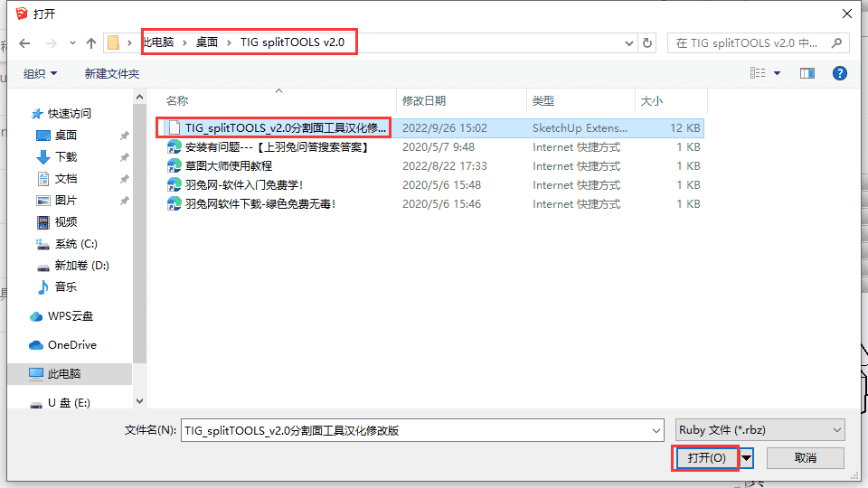The height and width of the screenshot is (488, 868).
Task: Sort by 类型 column header
Action: tap(543, 100)
